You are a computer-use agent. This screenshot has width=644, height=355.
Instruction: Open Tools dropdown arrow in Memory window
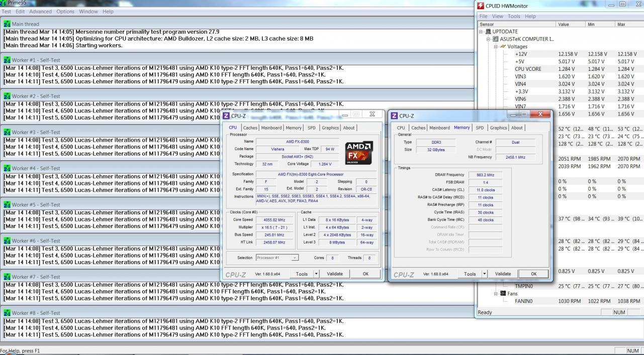[485, 274]
